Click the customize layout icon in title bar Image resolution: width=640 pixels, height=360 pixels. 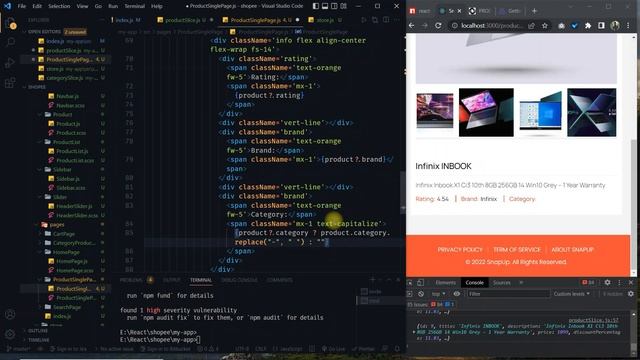pyautogui.click(x=344, y=6)
